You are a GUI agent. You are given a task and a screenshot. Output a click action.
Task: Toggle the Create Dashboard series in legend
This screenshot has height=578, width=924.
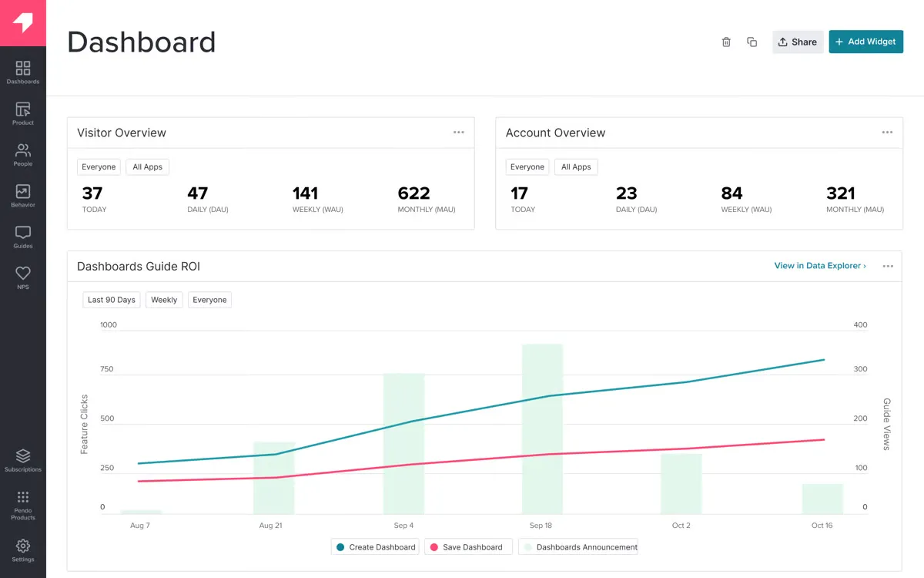[x=375, y=546]
